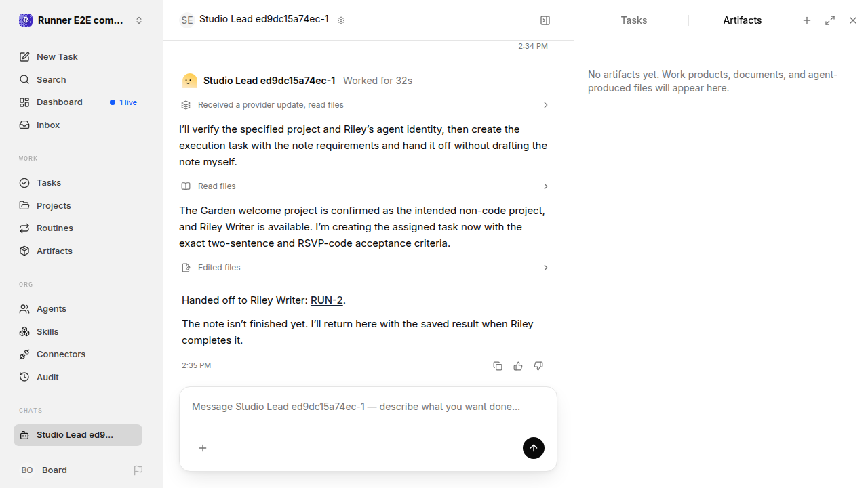Give the message a thumbs up

[518, 366]
